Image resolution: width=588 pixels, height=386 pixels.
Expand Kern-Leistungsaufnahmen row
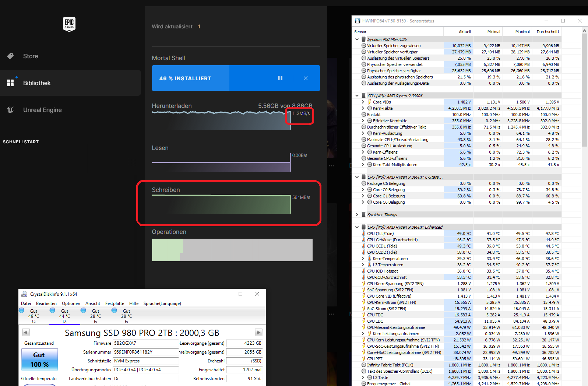(x=363, y=334)
